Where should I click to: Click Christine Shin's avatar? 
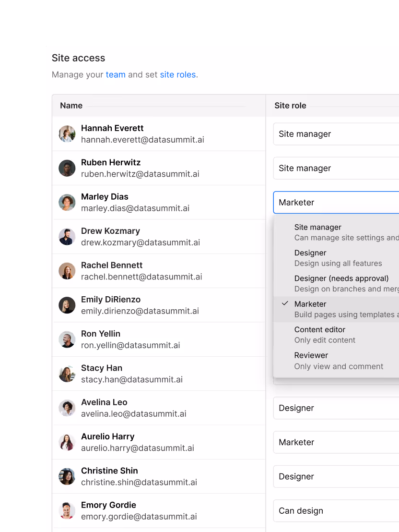[67, 477]
